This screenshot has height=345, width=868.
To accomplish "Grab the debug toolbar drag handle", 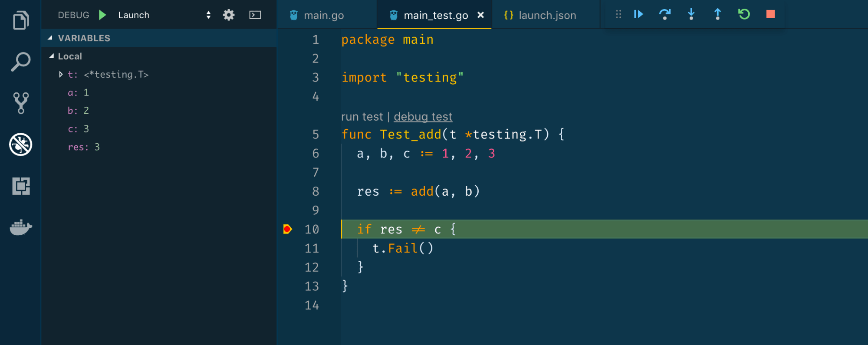I will click(x=618, y=14).
